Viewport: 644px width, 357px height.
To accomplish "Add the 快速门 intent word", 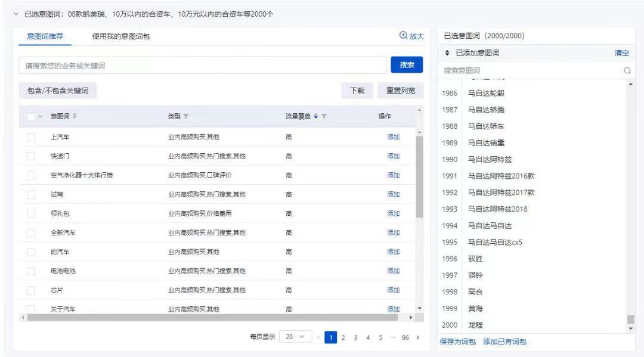I will (393, 156).
